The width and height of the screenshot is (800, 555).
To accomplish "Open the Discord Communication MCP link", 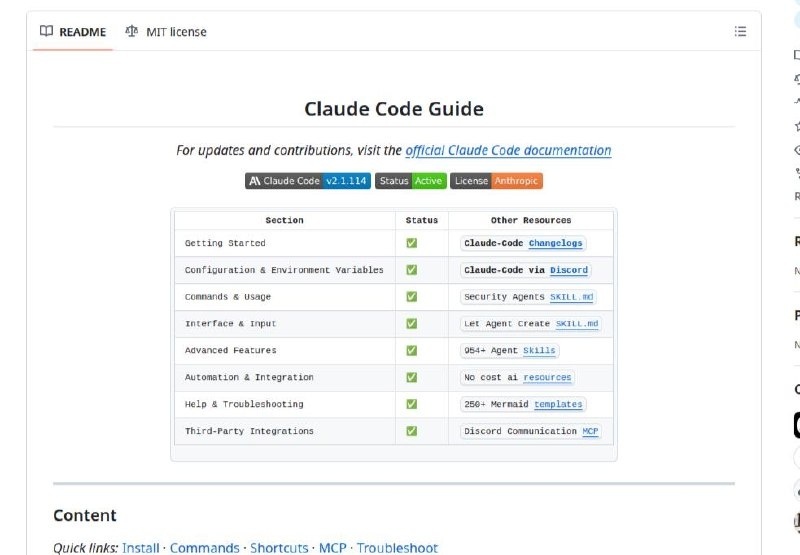I will point(590,431).
